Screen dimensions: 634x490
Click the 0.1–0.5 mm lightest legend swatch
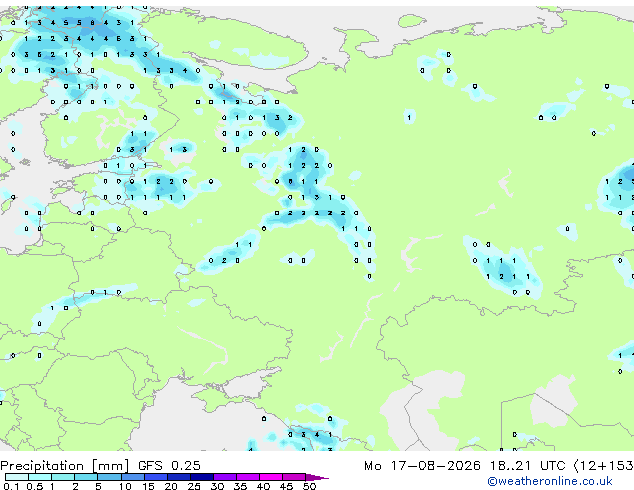point(17,477)
